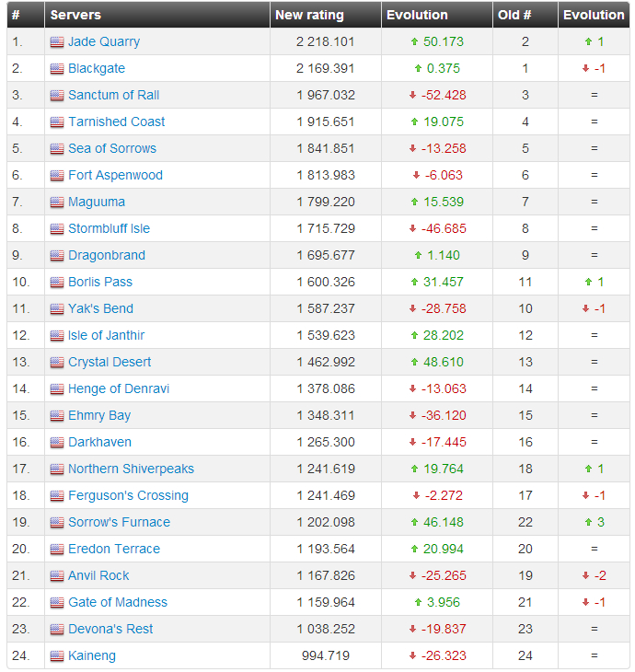635x672 pixels.
Task: Open the Ferguson's Crossing link
Action: pos(128,495)
